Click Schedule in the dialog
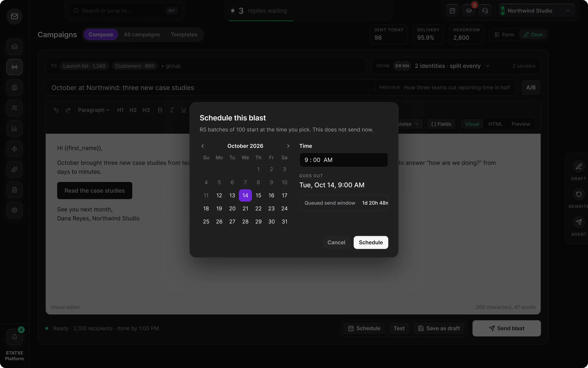The width and height of the screenshot is (588, 368). click(x=371, y=242)
